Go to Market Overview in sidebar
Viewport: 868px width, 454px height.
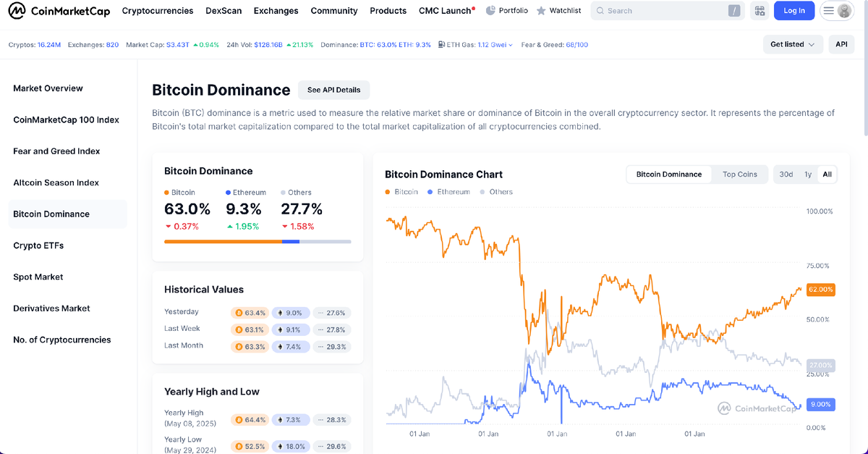pos(48,88)
